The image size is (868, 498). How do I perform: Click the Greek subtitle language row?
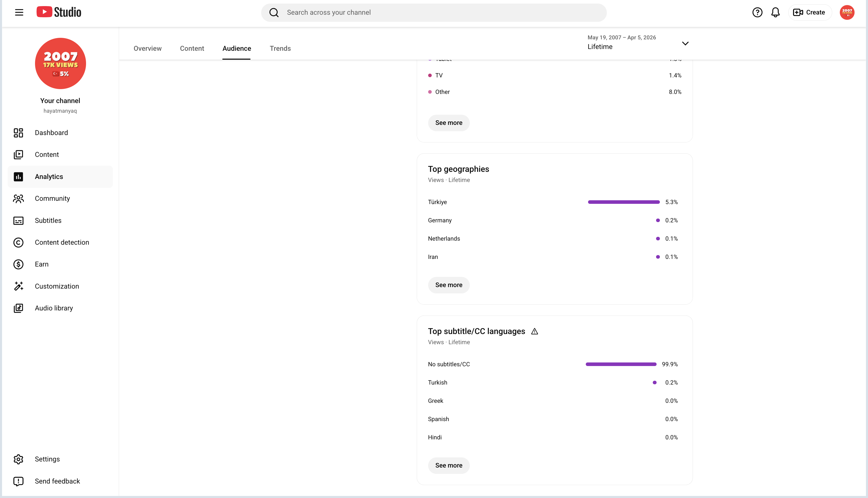(553, 401)
